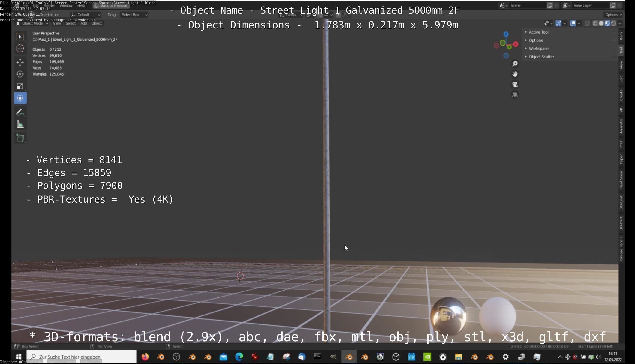The height and width of the screenshot is (364, 635).
Task: Activate the Annotate pencil tool
Action: [20, 112]
